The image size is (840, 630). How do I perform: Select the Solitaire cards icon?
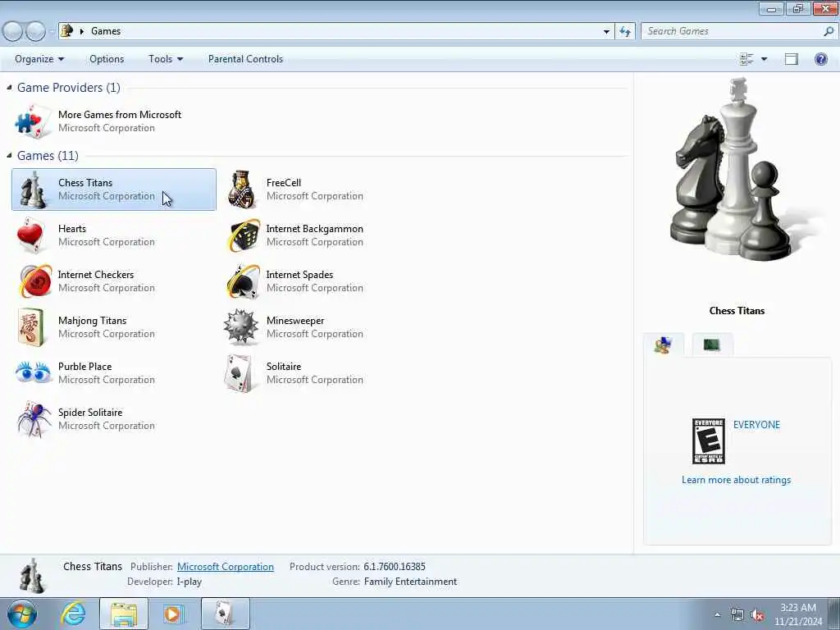point(239,373)
